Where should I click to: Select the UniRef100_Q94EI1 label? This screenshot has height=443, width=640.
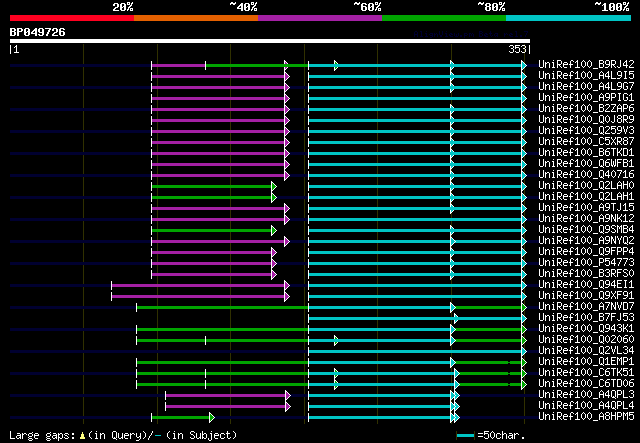(x=586, y=285)
